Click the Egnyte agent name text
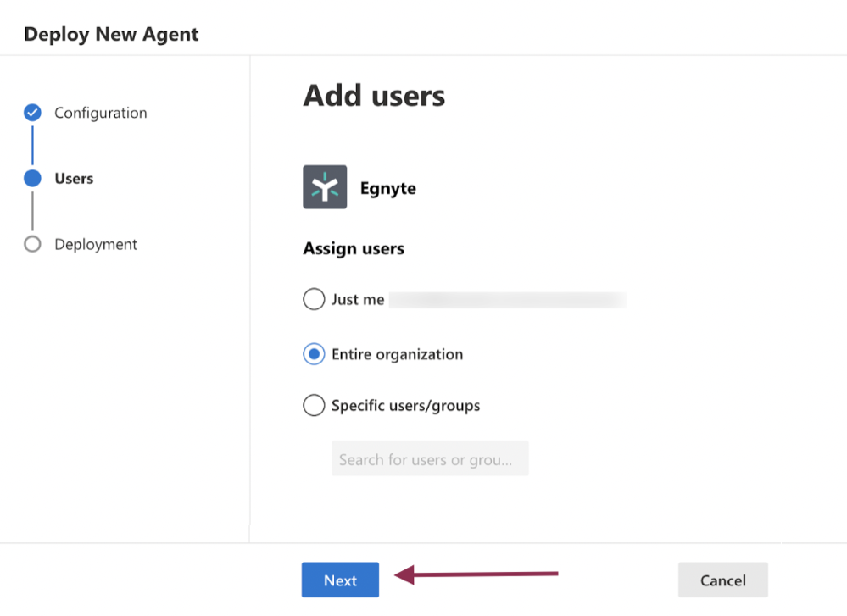This screenshot has width=847, height=616. tap(387, 188)
